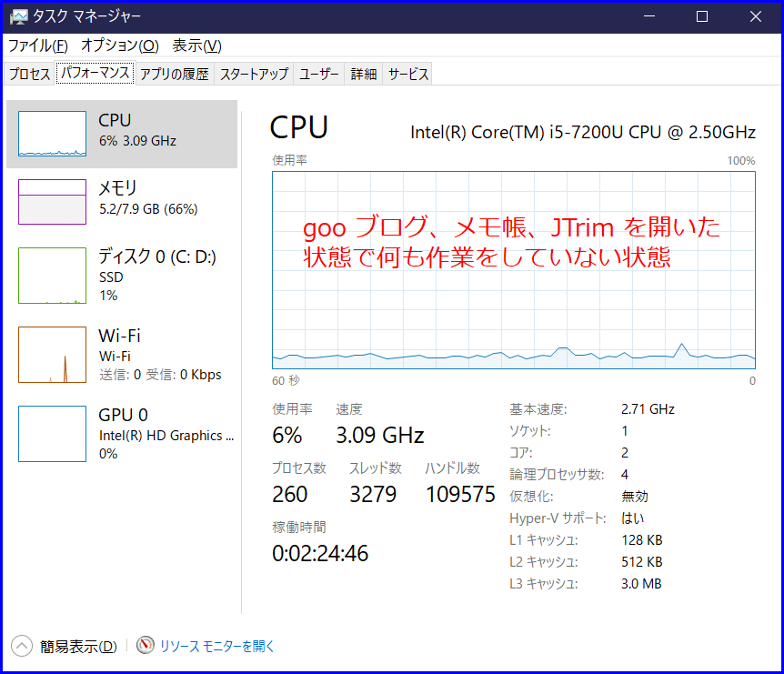Switch to the サービス tab
Viewport: 784px width, 674px height.
[408, 74]
